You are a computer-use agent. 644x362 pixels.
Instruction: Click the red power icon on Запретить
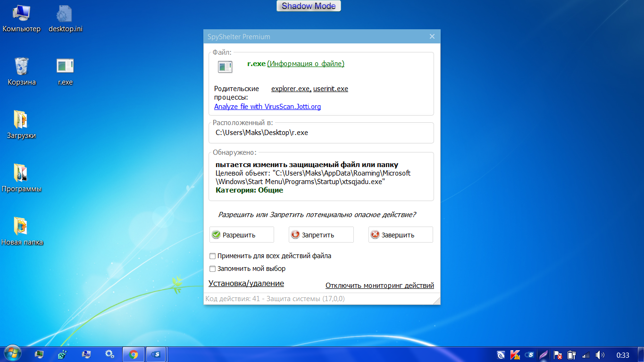click(x=295, y=235)
